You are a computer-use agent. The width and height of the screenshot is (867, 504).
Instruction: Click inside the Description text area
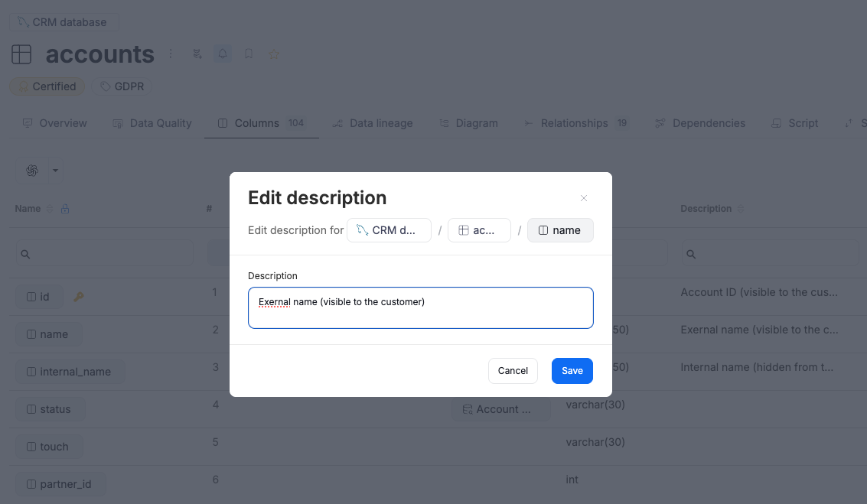pyautogui.click(x=420, y=307)
